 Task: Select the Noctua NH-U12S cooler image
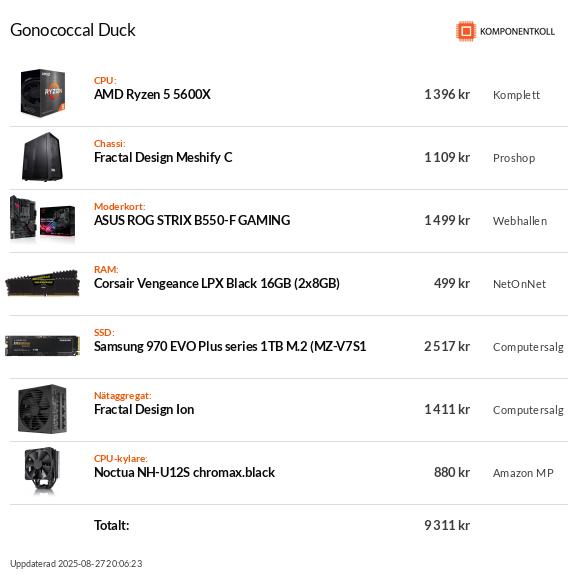42,472
